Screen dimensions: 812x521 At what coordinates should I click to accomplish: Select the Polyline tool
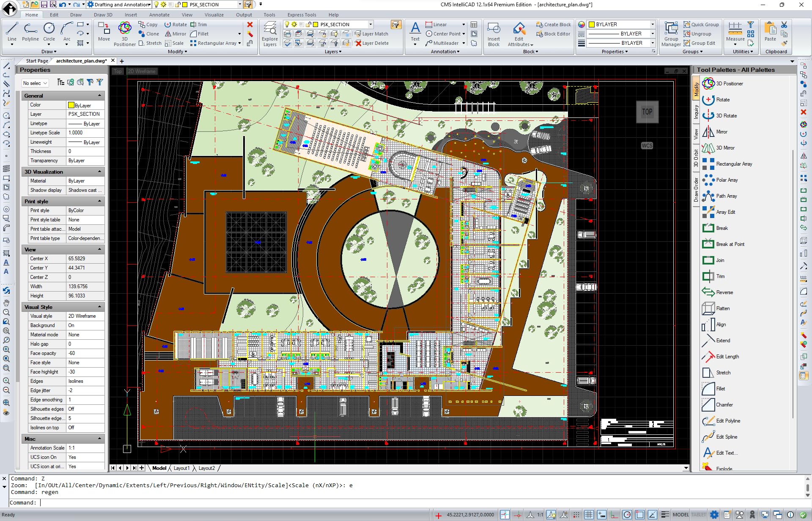coord(30,32)
